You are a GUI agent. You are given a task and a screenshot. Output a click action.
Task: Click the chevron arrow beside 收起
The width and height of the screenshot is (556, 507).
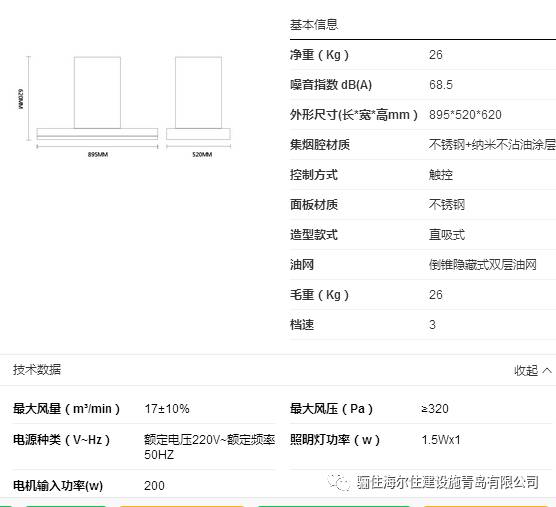point(547,370)
